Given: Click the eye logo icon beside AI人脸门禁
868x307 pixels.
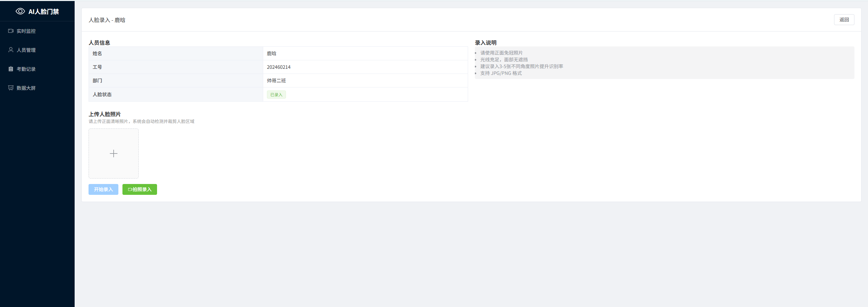Looking at the screenshot, I should (20, 11).
